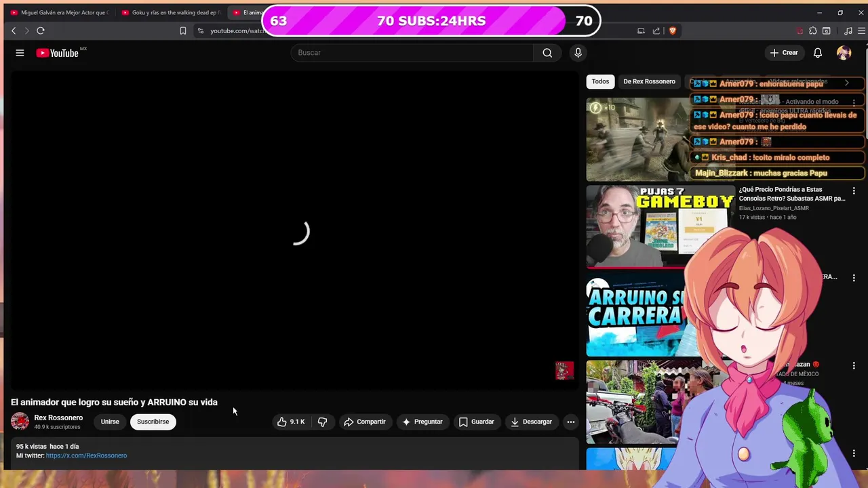This screenshot has height=488, width=868.
Task: Open the western gunfight x10 video thumbnail
Action: [x=637, y=139]
